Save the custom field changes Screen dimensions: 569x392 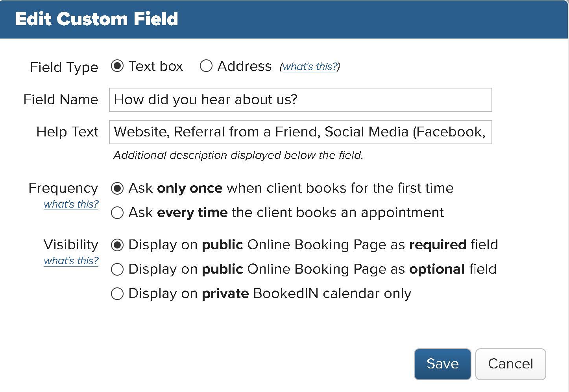click(x=442, y=364)
